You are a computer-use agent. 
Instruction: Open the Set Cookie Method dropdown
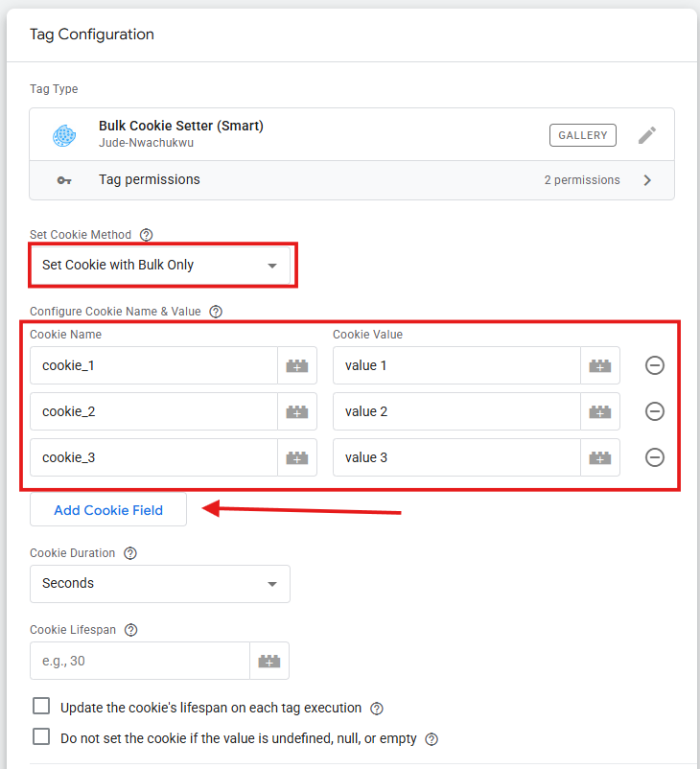click(160, 265)
